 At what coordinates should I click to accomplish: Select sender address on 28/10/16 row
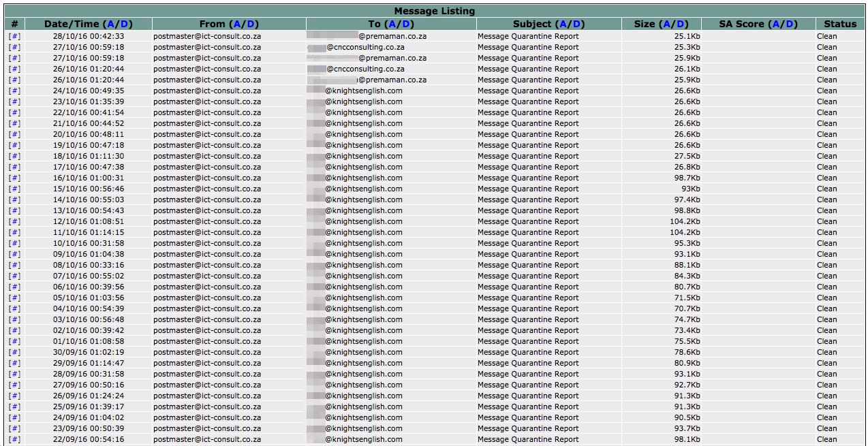click(207, 36)
